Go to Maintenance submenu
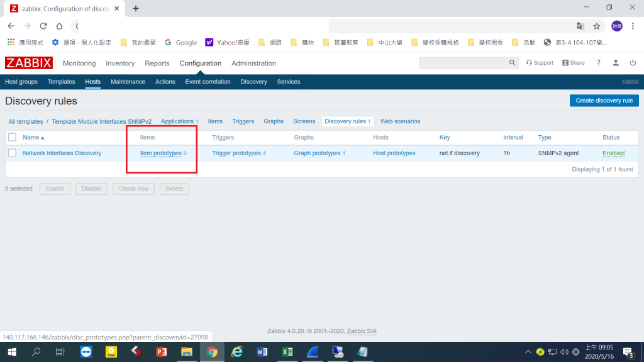 [128, 82]
